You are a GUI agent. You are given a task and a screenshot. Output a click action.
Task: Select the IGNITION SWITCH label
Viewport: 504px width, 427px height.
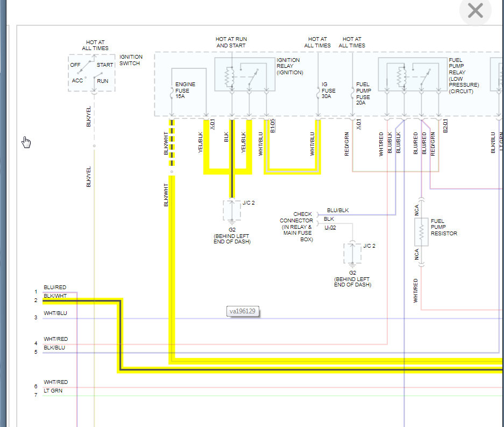coord(131,60)
